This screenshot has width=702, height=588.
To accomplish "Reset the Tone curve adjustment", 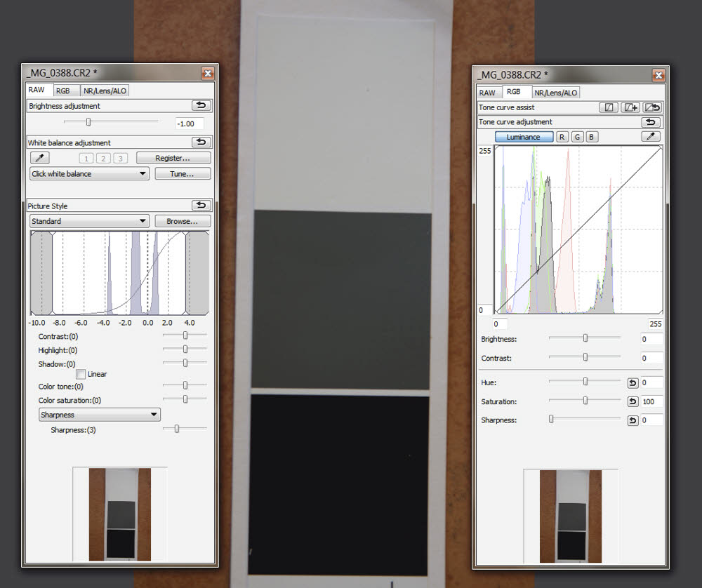I will click(651, 122).
